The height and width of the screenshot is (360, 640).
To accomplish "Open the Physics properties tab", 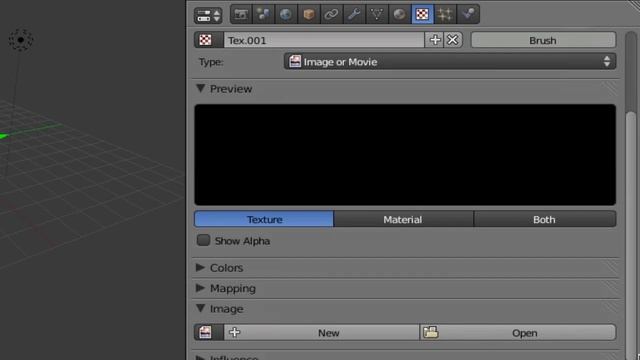I will click(x=468, y=15).
